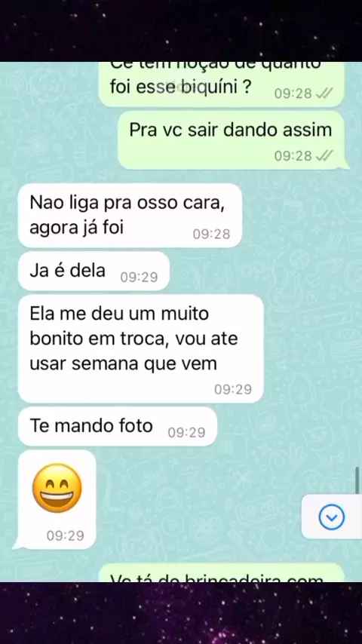
Task: Tap the scroll-to-bottom chevron button
Action: pos(332,517)
